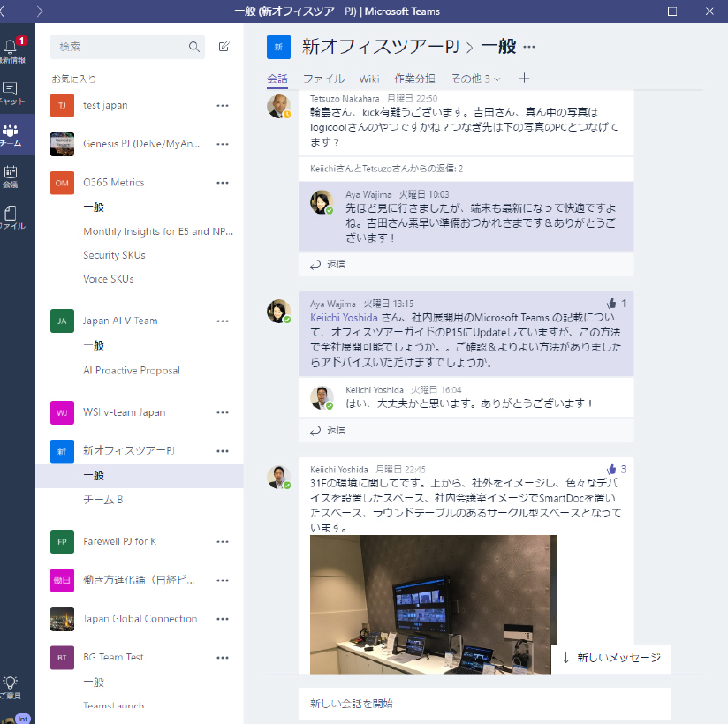Image resolution: width=728 pixels, height=724 pixels.
Task: Click the like thumb on Aya Wajima 13:15 message
Action: coord(611,304)
